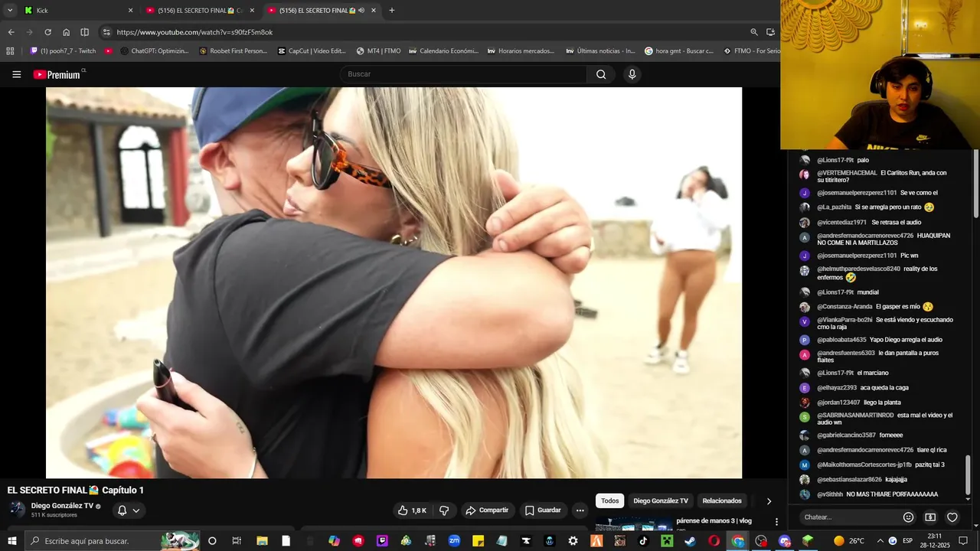Viewport: 980px width, 551px height.
Task: Open the Diego González TV channel name link
Action: coord(62,506)
